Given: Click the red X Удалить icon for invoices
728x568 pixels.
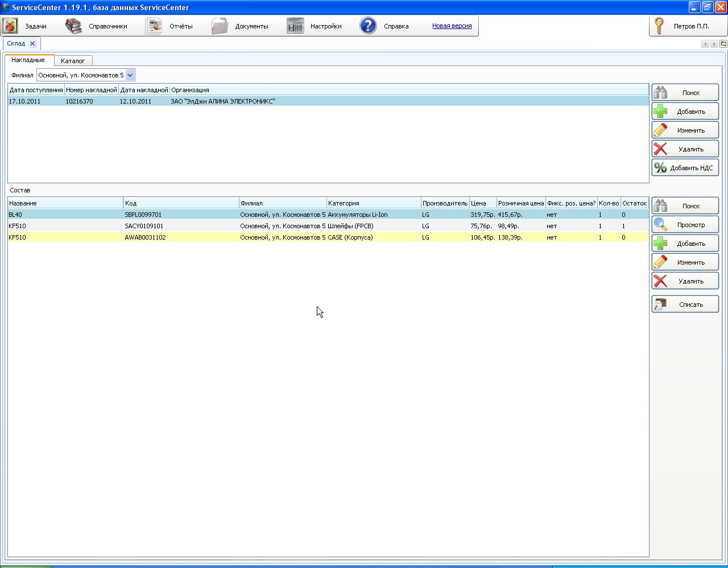Looking at the screenshot, I should point(660,149).
